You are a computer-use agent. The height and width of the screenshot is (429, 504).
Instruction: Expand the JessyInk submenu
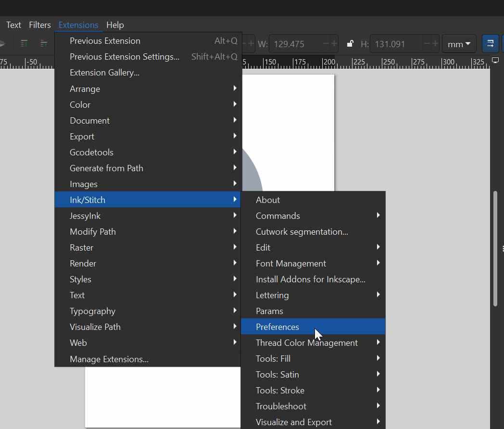[148, 215]
